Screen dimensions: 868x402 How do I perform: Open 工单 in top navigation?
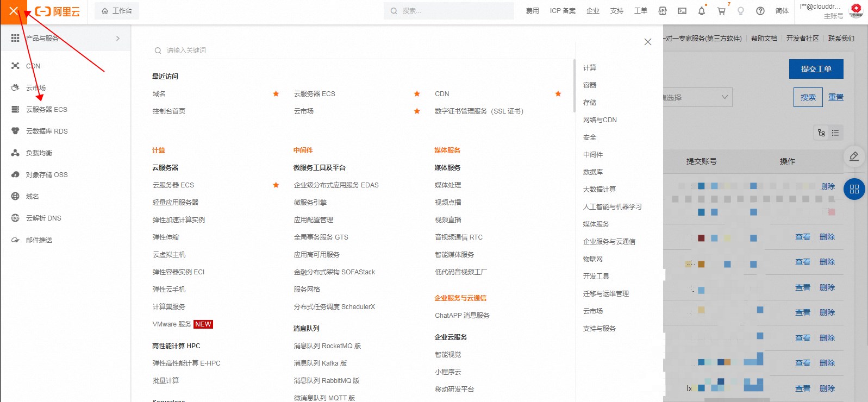pyautogui.click(x=641, y=11)
